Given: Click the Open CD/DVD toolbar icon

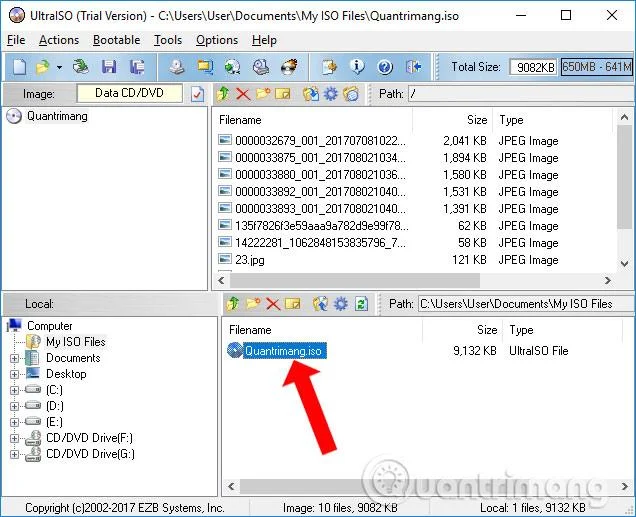Looking at the screenshot, I should coord(80,67).
